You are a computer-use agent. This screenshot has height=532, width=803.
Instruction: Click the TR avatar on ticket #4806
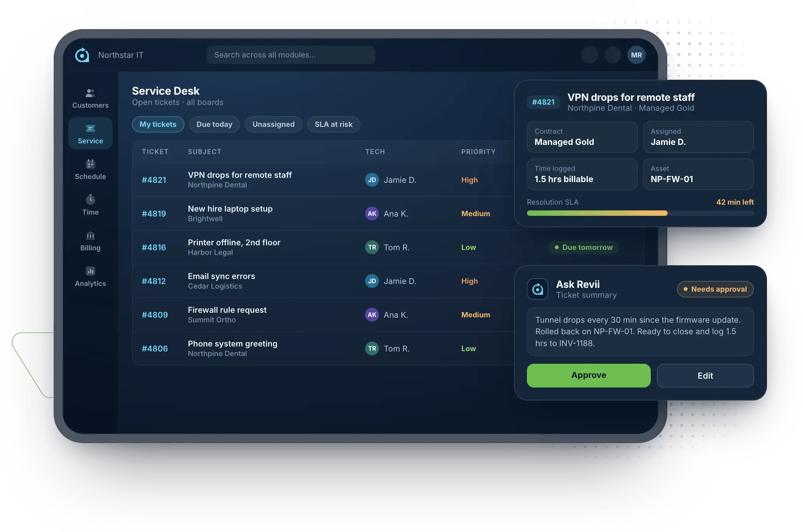pyautogui.click(x=372, y=348)
